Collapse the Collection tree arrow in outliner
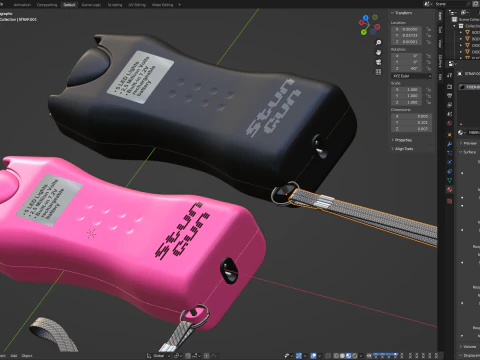 point(455,26)
